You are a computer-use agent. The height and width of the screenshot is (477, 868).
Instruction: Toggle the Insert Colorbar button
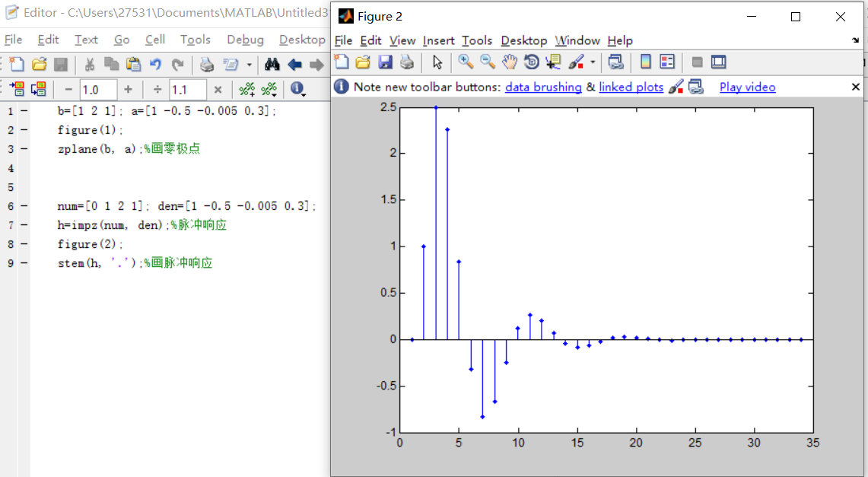click(x=645, y=62)
